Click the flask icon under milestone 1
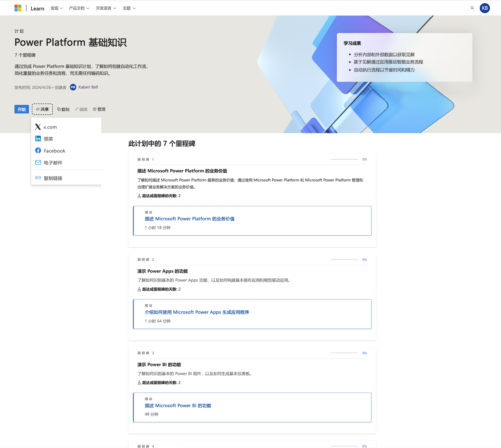501x448 pixels. click(139, 196)
